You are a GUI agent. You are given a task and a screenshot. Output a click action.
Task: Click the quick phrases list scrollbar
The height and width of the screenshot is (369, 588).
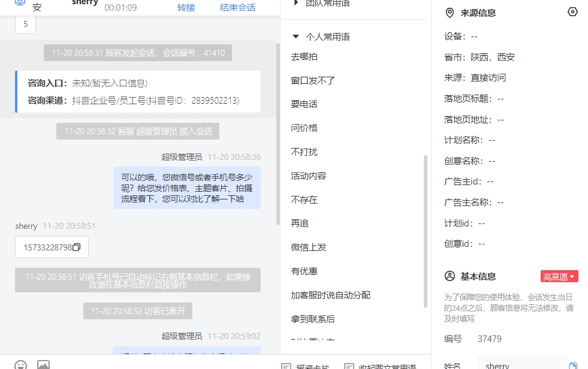click(425, 231)
